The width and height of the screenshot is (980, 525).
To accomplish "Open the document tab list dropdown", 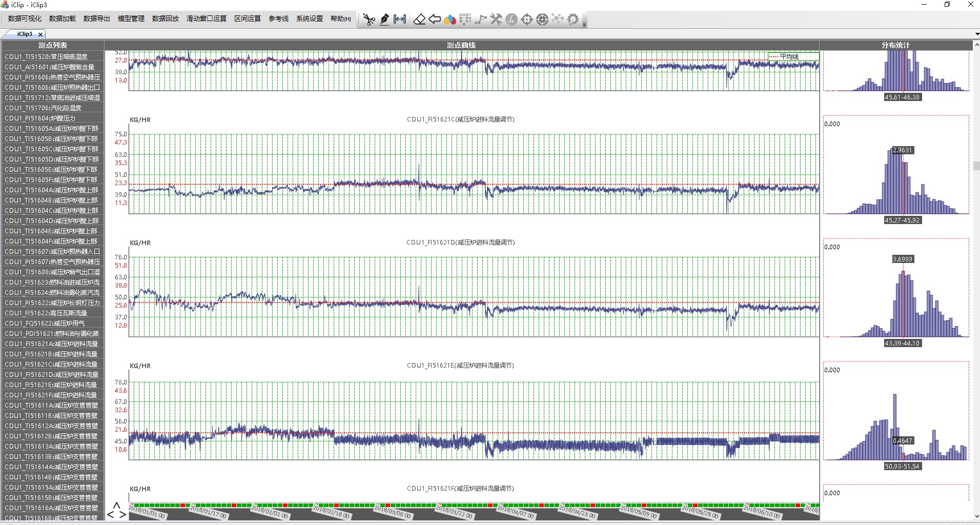I will pyautogui.click(x=976, y=34).
